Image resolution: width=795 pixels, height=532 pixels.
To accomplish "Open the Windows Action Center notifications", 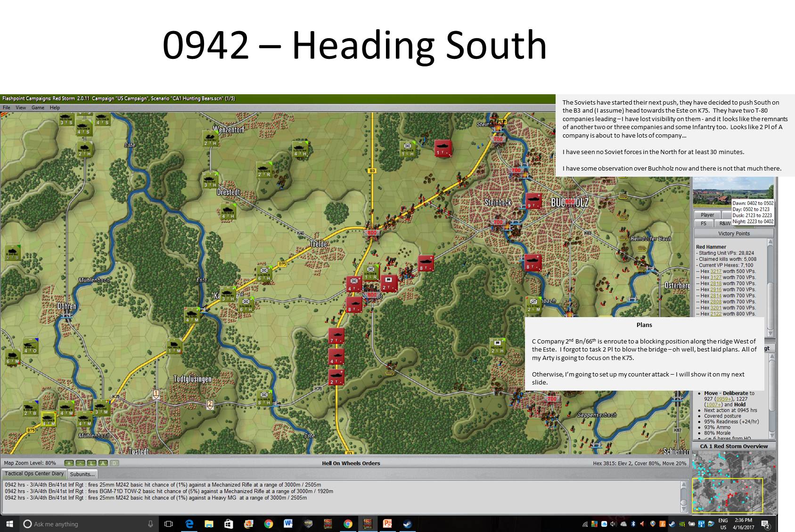I will (x=765, y=524).
